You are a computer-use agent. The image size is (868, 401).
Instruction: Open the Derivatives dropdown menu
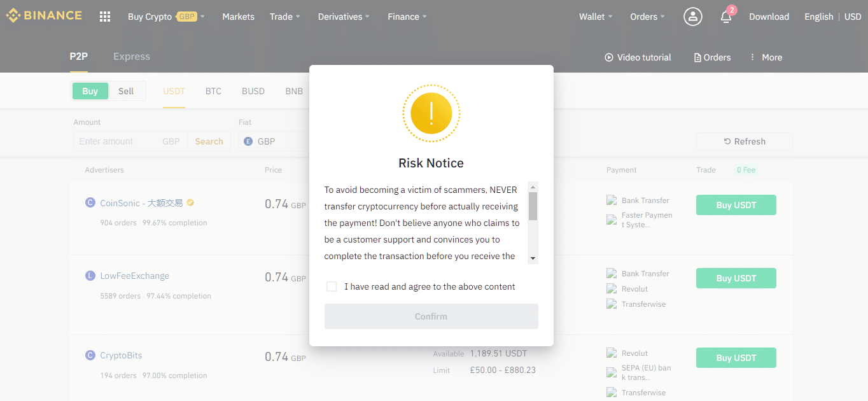344,17
